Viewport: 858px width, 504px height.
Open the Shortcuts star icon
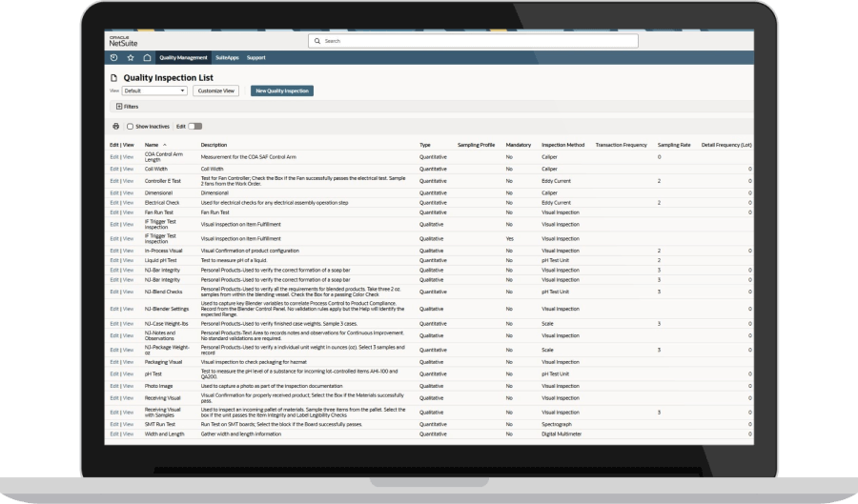131,57
